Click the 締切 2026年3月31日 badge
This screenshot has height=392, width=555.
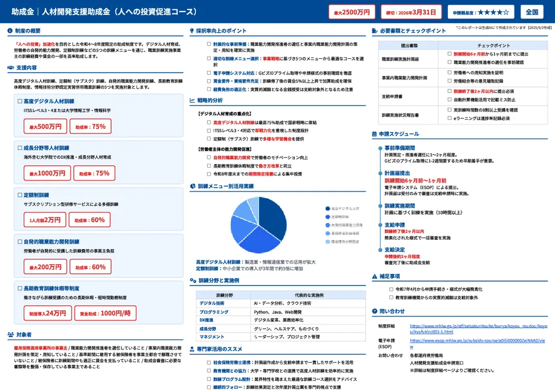click(411, 12)
